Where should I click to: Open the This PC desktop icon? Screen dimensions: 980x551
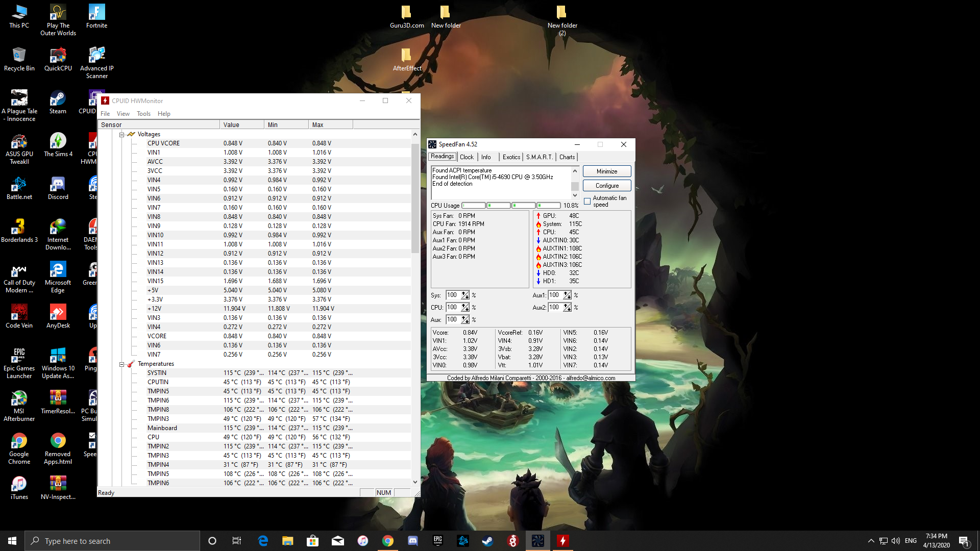coord(19,16)
